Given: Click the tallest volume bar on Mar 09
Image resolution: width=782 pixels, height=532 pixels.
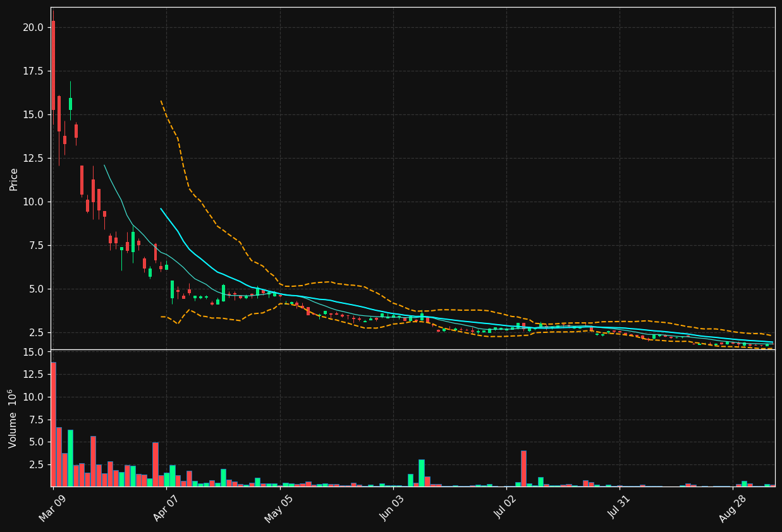Looking at the screenshot, I should click(x=53, y=424).
